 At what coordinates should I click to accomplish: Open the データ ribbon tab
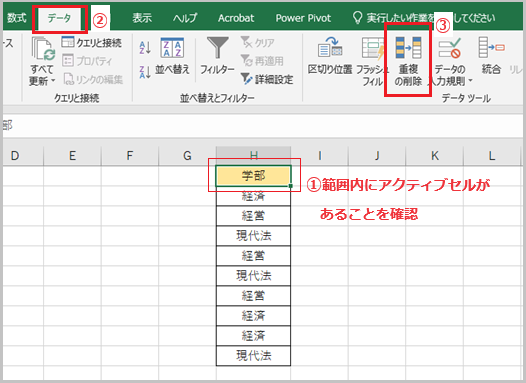click(x=59, y=18)
